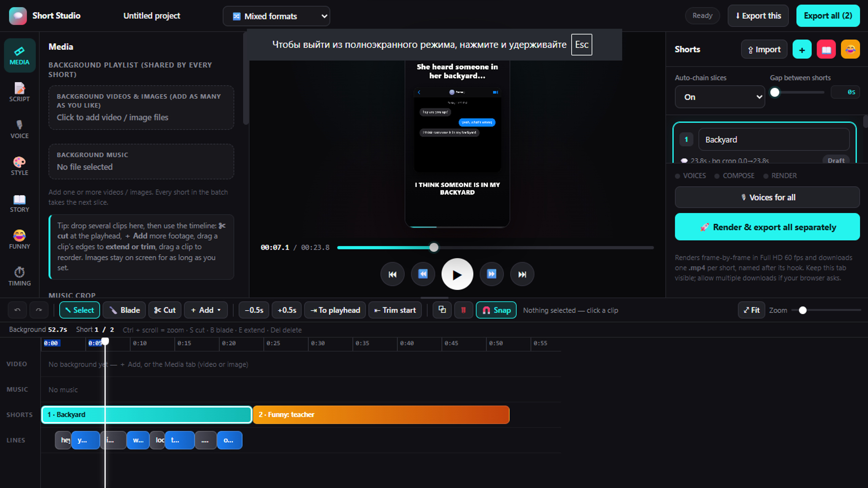Play the preview video

[x=457, y=274]
